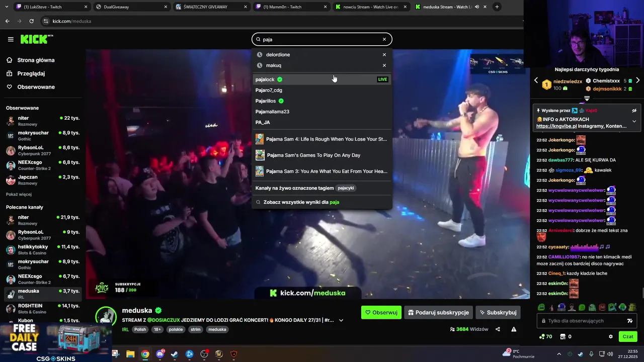644x362 pixels.
Task: Open a new browser tab
Action: [497, 7]
